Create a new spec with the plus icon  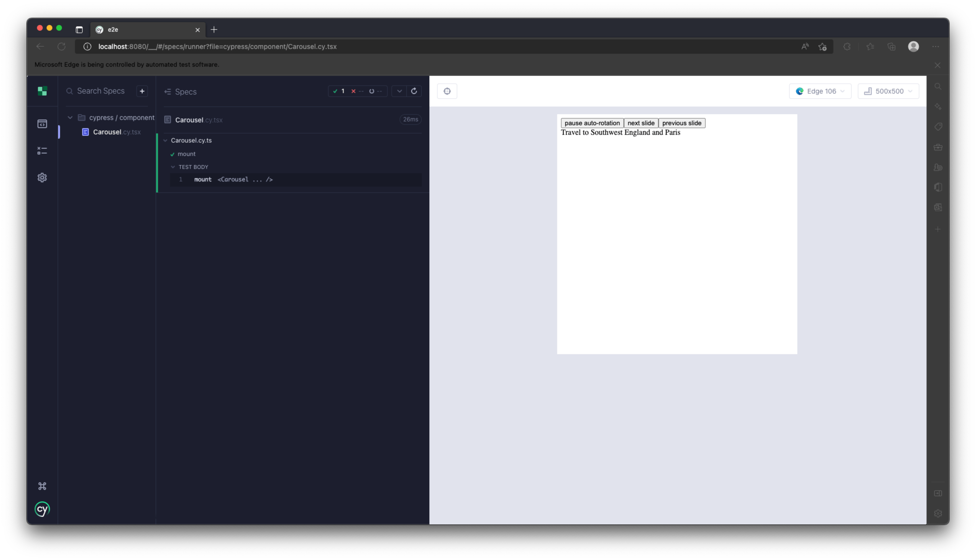point(142,91)
